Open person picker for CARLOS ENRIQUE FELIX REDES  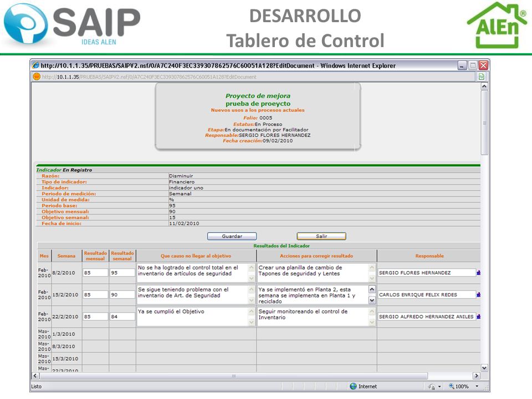478,294
